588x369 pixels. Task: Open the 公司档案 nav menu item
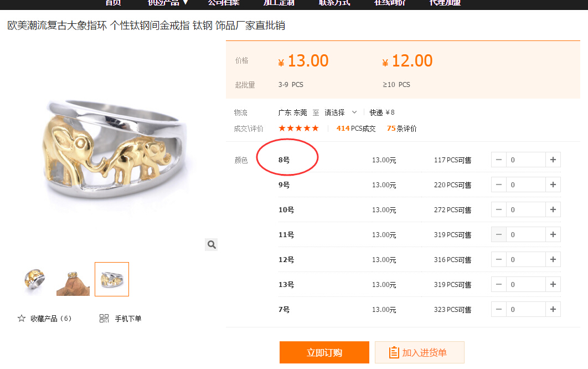point(224,3)
